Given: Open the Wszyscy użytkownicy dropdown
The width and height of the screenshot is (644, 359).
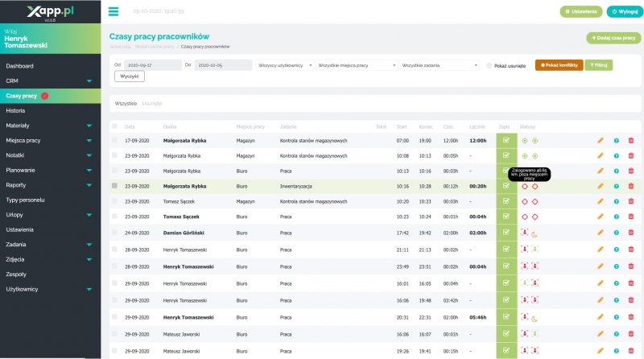Looking at the screenshot, I should coord(284,65).
